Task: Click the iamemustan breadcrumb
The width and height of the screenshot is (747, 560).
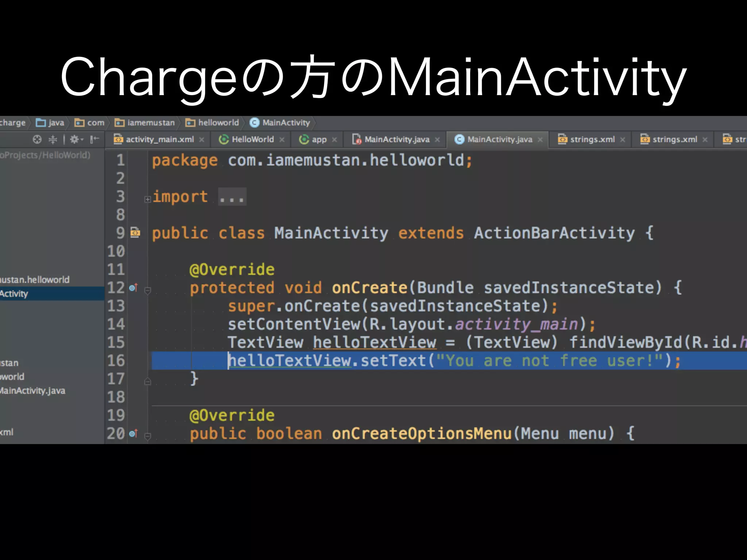Action: pos(145,123)
